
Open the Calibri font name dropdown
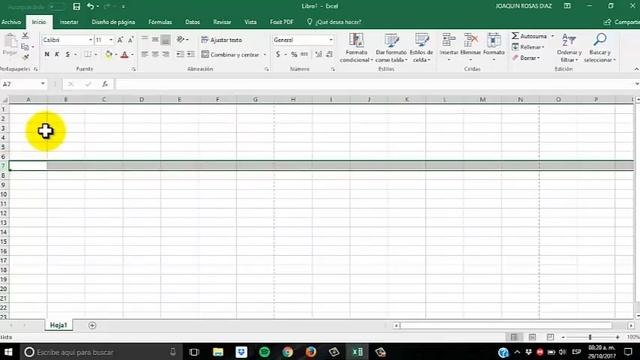coord(90,40)
